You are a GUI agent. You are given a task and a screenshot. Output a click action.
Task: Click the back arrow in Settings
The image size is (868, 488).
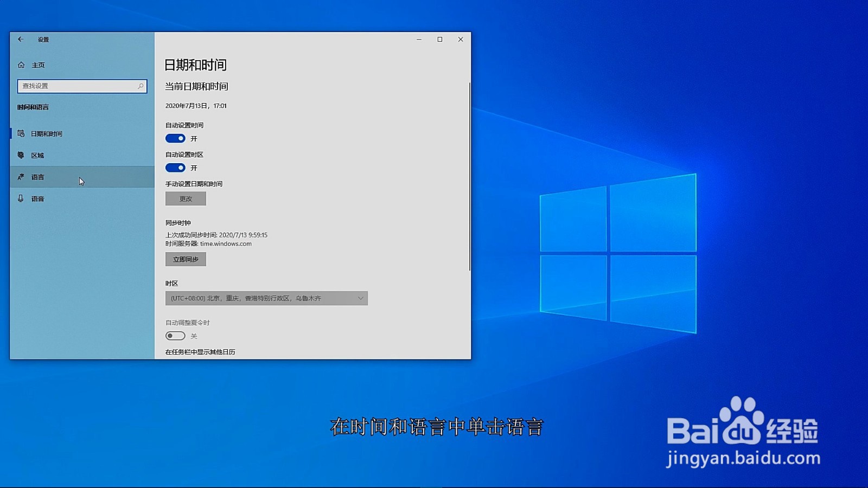[x=21, y=39]
